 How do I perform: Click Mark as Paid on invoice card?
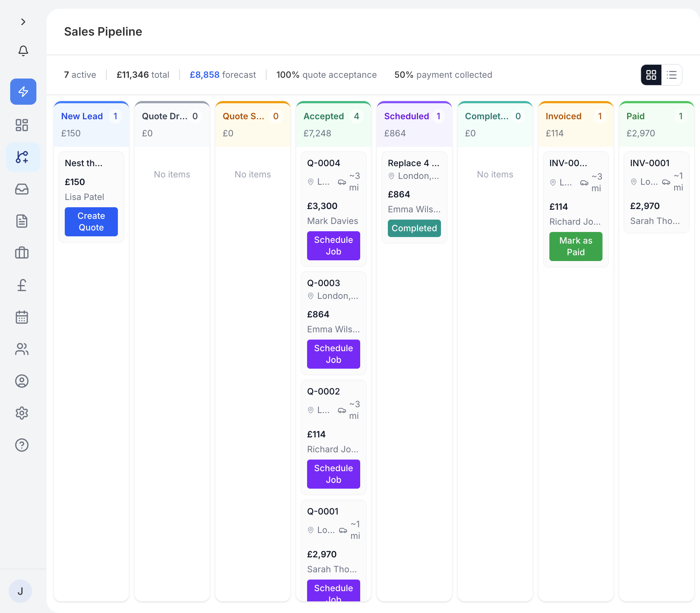(x=576, y=247)
